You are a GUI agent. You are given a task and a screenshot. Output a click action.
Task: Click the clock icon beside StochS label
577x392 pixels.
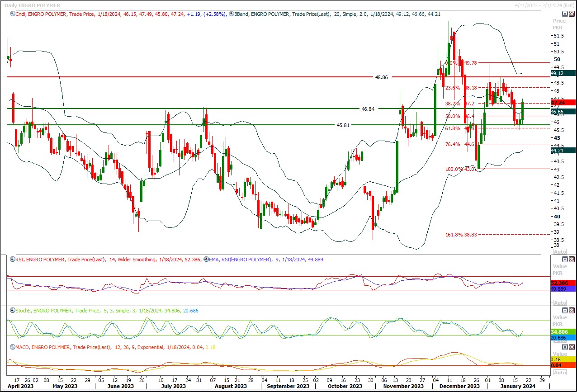[12, 311]
